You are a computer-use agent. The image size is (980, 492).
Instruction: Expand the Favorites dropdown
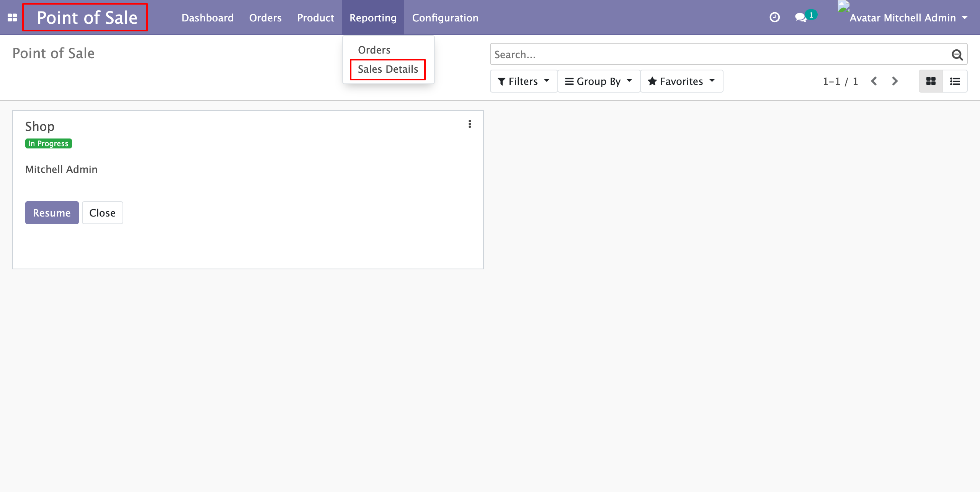coord(681,81)
